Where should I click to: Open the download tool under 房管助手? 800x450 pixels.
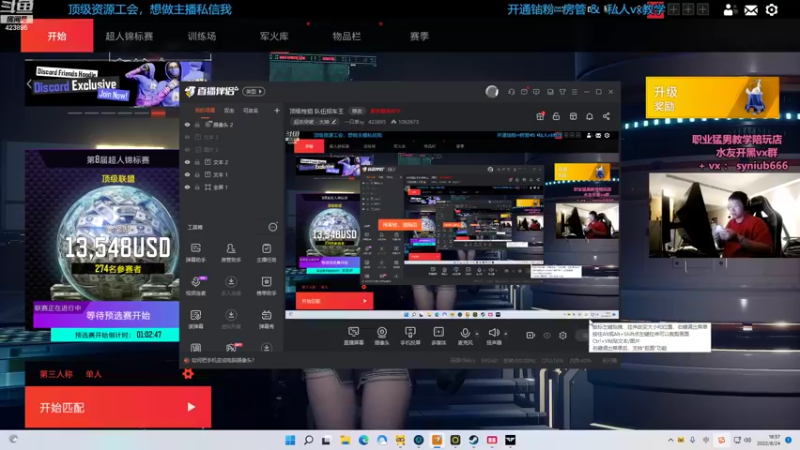click(231, 286)
